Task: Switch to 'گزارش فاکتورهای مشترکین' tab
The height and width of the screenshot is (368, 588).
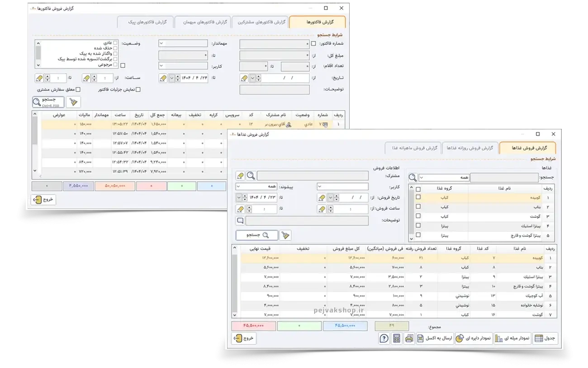Action: click(260, 22)
